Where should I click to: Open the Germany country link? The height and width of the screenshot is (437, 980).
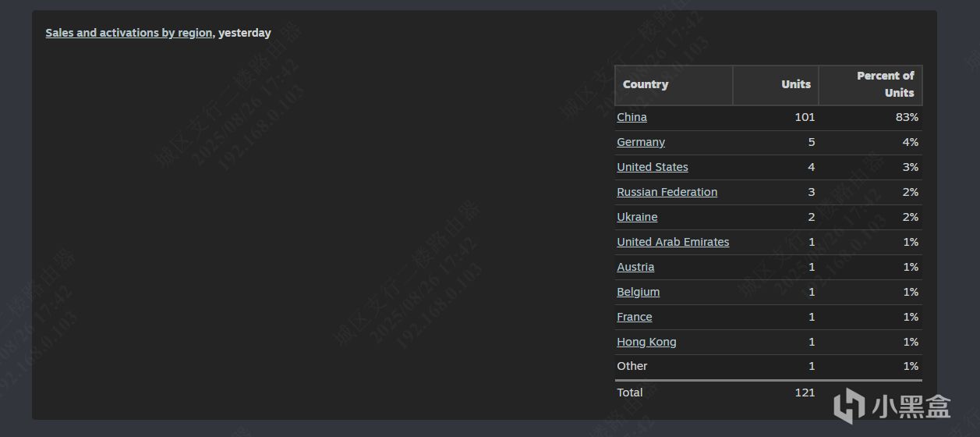[641, 142]
